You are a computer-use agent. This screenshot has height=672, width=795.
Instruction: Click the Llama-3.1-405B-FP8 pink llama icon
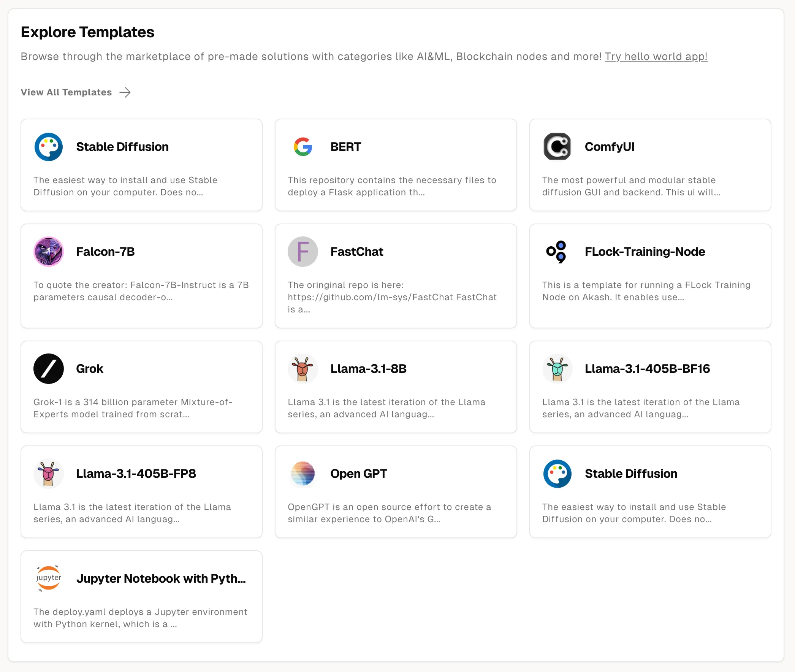(x=48, y=474)
